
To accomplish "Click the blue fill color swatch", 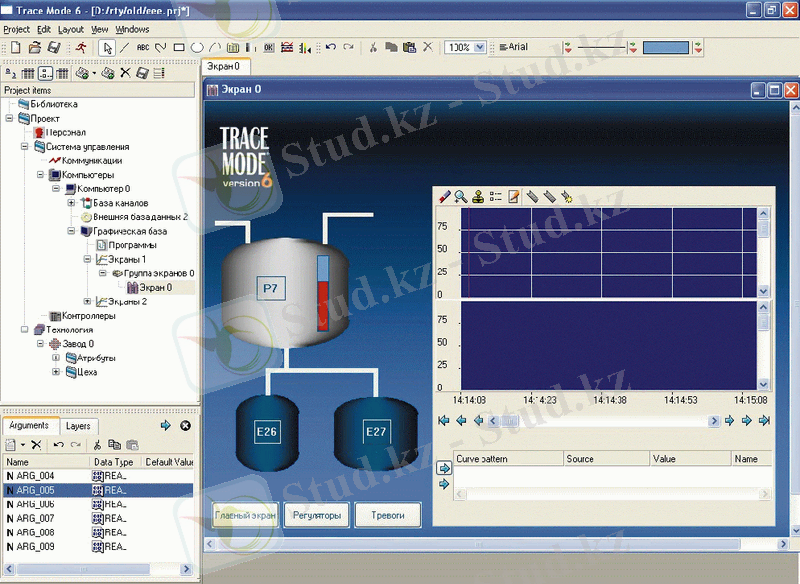I will pyautogui.click(x=665, y=47).
